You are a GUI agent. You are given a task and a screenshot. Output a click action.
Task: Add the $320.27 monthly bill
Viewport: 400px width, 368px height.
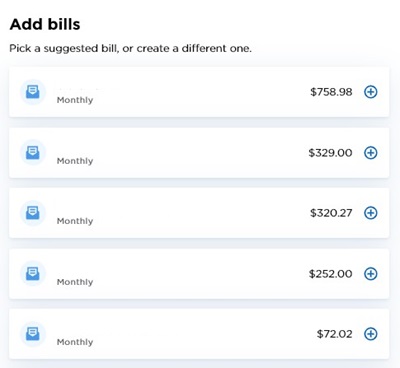(x=370, y=213)
